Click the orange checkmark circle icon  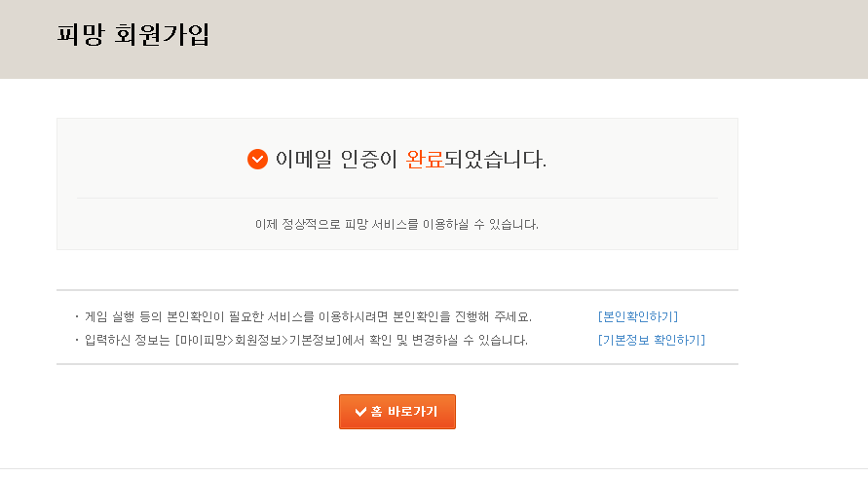tap(257, 159)
